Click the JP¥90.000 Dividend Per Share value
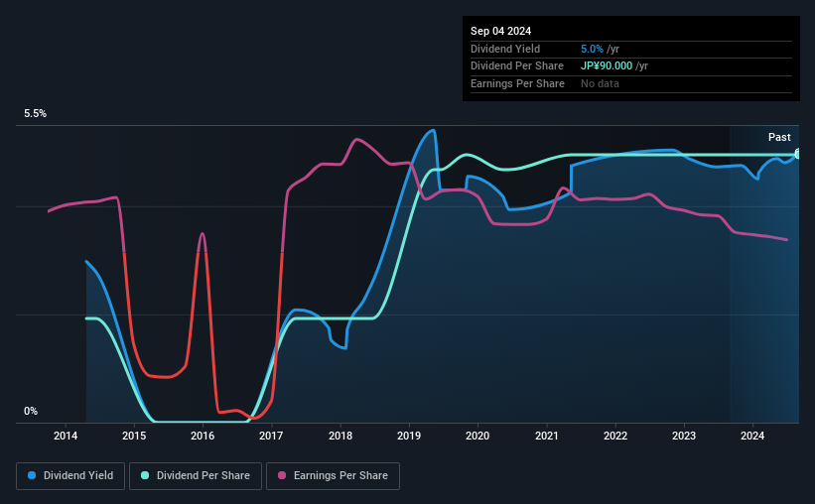This screenshot has height=504, width=815. click(607, 66)
